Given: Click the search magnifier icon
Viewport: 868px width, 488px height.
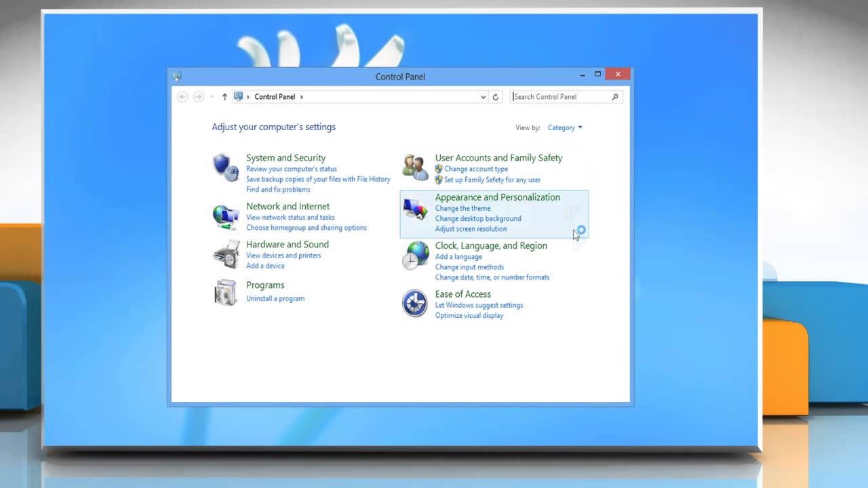Looking at the screenshot, I should (x=615, y=97).
